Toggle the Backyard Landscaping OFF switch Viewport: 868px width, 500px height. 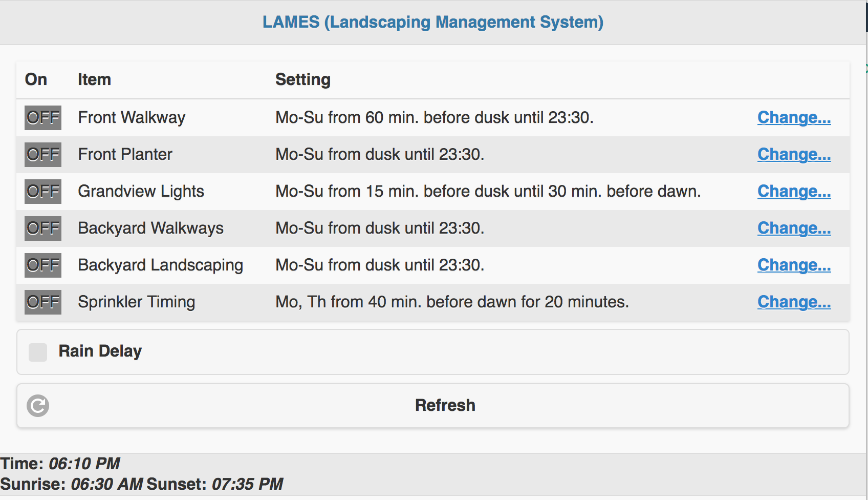43,265
